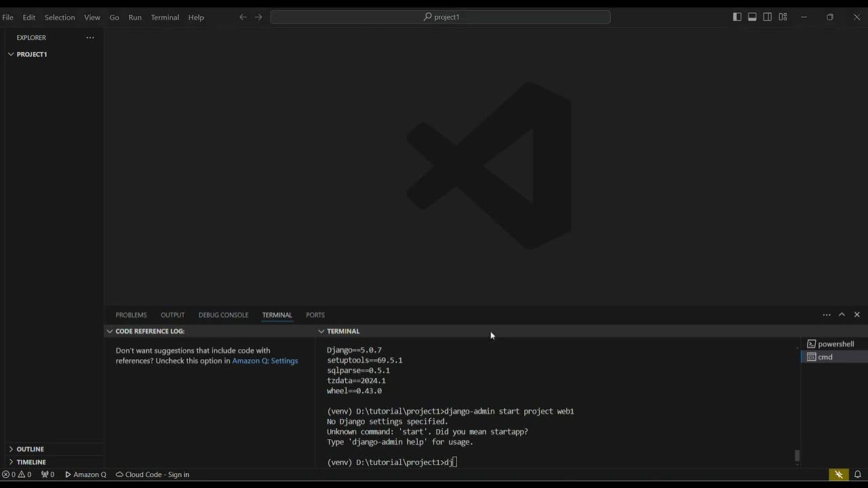Switch to the PROBLEMS tab

click(131, 315)
